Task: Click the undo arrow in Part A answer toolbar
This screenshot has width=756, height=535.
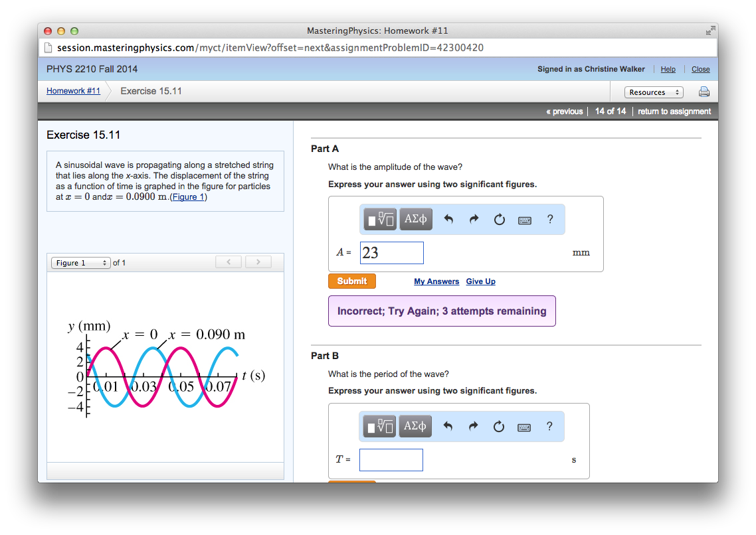Action: coord(448,219)
